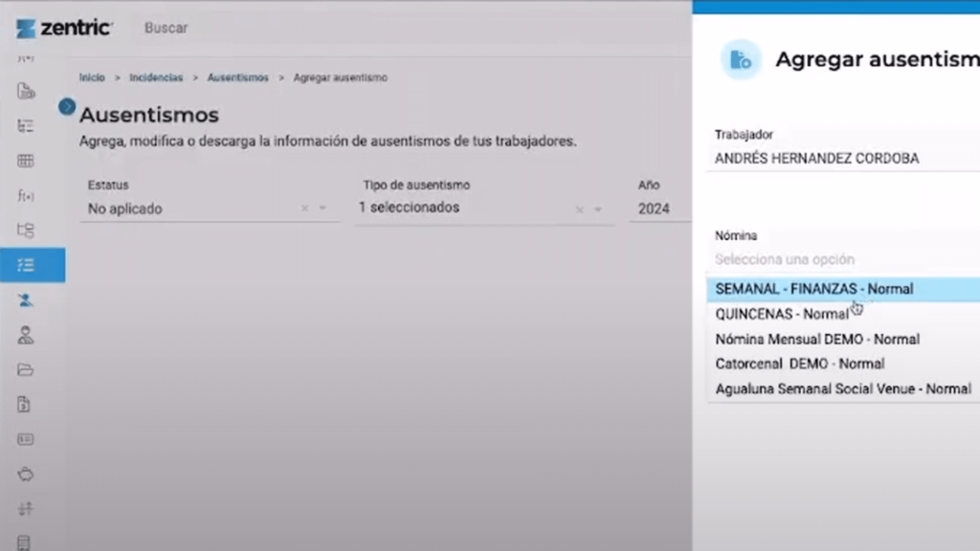Open the Nómina select field
The image size is (980, 551).
pyautogui.click(x=843, y=259)
